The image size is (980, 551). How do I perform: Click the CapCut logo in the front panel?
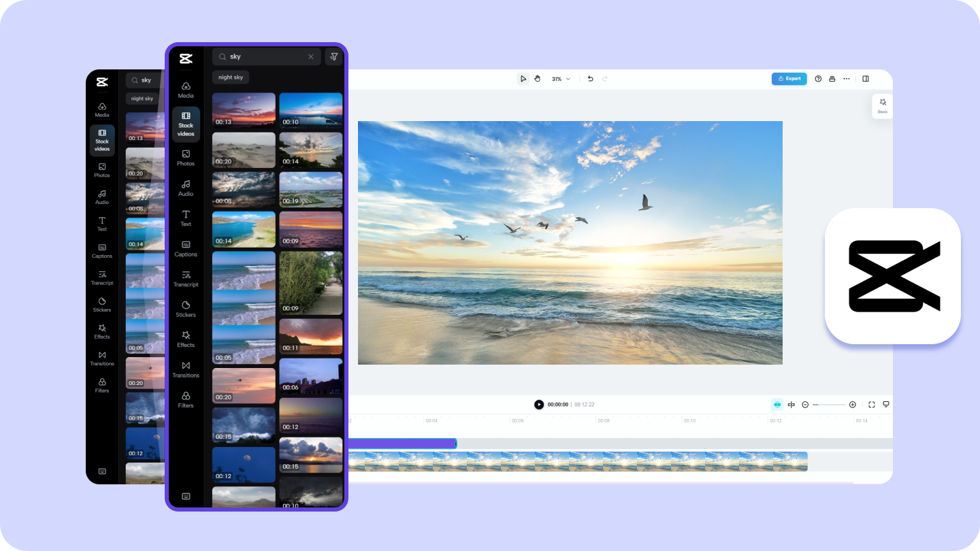coord(186,59)
